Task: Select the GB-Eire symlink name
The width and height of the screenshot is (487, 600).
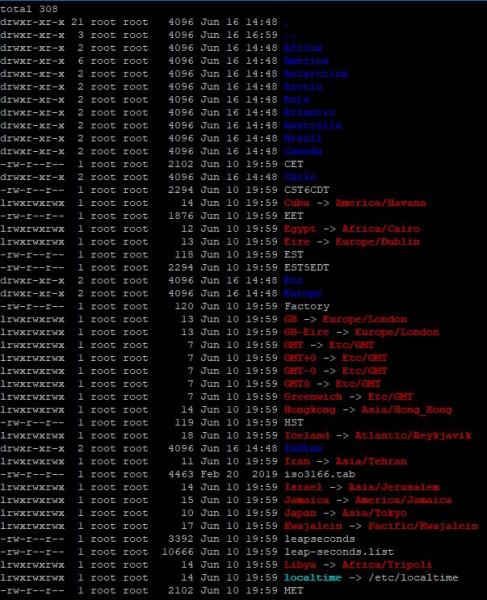Action: [306, 332]
